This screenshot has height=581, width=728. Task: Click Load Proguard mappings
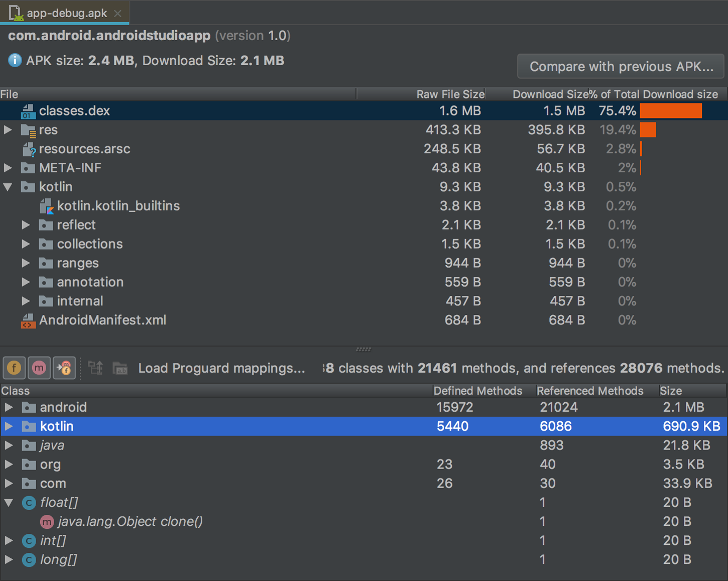point(221,368)
